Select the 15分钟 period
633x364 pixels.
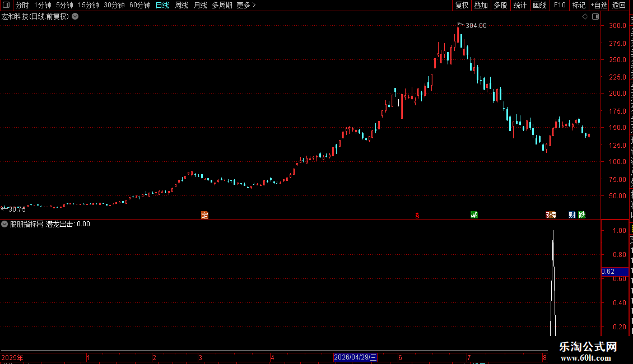(88, 5)
